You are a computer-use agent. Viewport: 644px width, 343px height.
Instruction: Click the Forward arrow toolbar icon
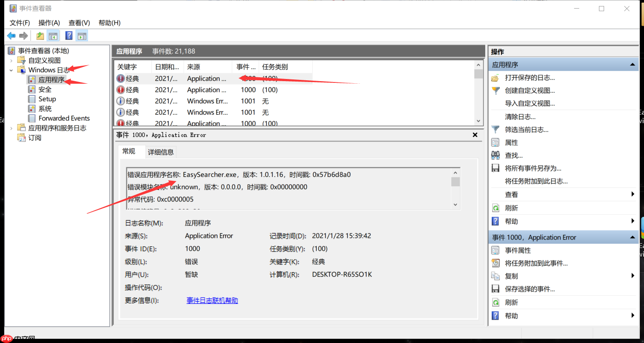(24, 36)
